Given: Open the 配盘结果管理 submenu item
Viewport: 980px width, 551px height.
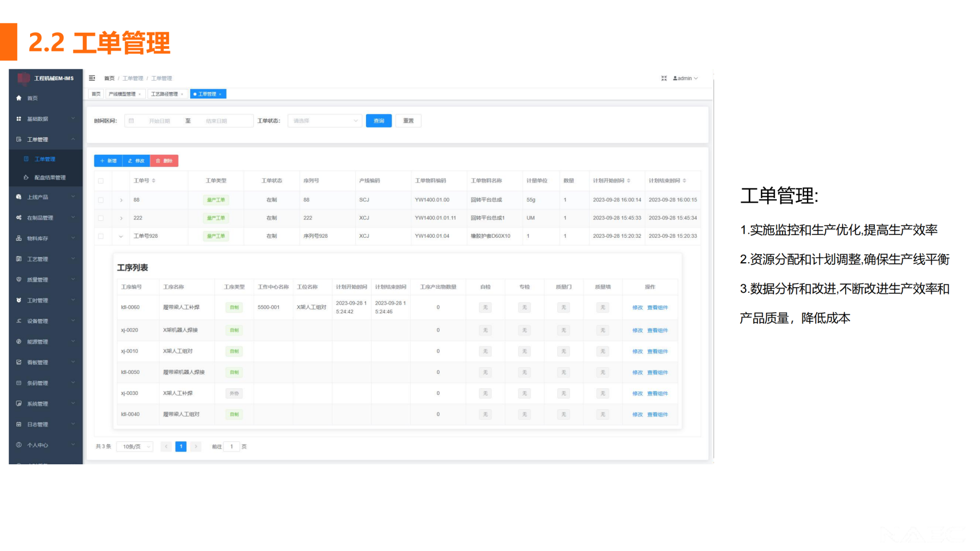Looking at the screenshot, I should click(x=46, y=178).
